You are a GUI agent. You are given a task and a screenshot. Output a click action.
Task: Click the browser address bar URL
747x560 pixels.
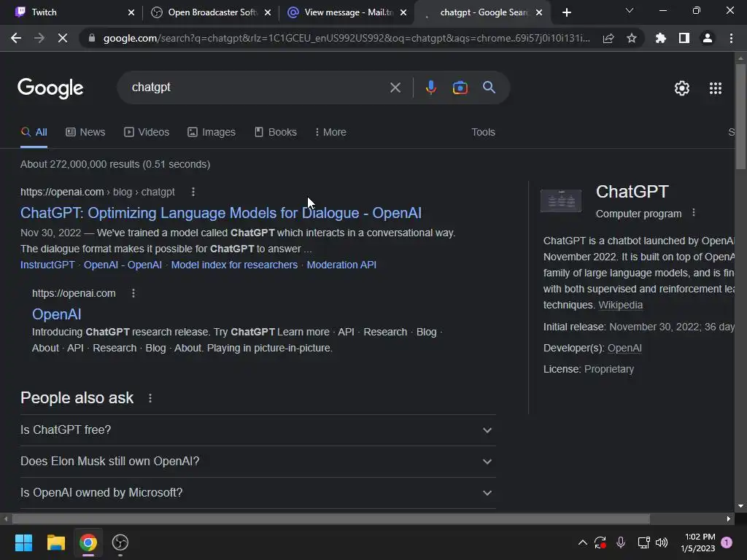point(347,38)
